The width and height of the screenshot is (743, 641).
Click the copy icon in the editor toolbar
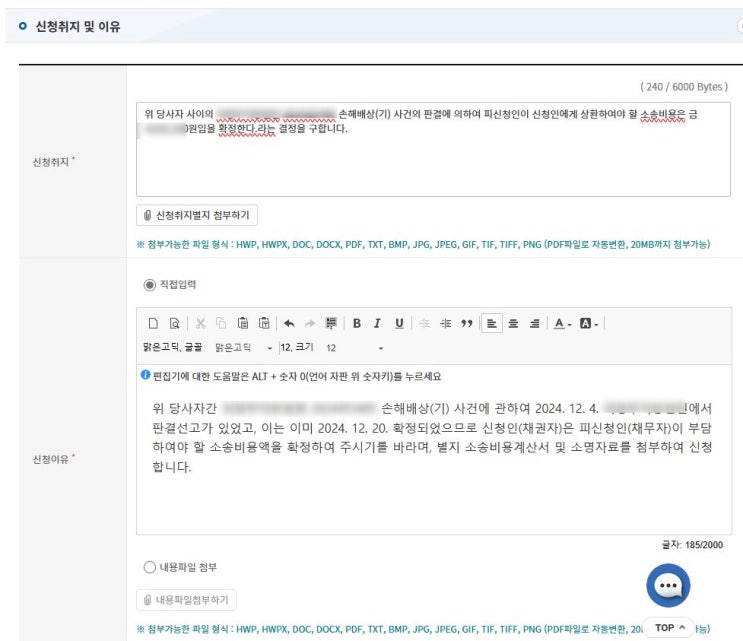(221, 323)
